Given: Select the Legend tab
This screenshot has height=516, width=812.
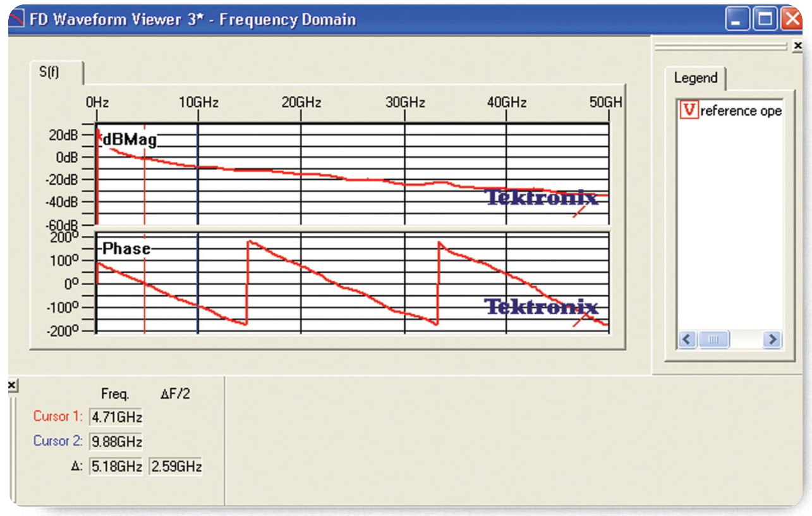Looking at the screenshot, I should click(695, 78).
